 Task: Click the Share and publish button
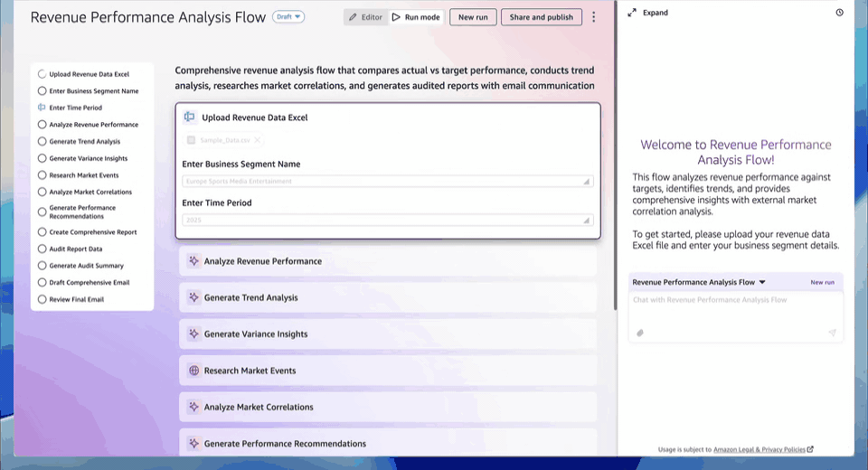point(541,17)
